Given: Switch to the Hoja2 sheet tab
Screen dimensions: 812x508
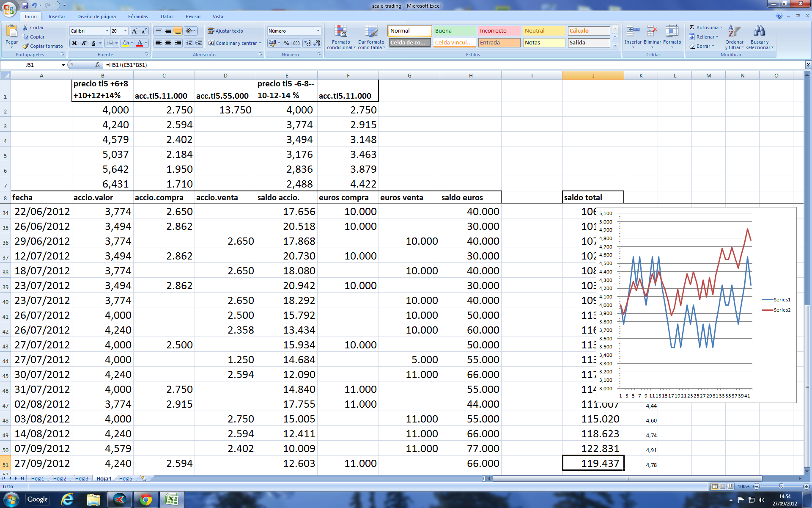Looking at the screenshot, I should pyautogui.click(x=60, y=478).
